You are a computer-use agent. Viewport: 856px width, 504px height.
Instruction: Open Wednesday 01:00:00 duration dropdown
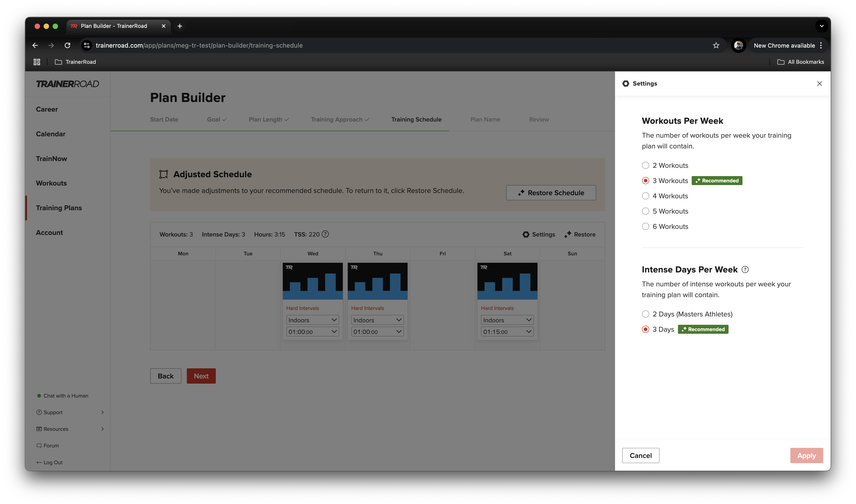(x=313, y=332)
